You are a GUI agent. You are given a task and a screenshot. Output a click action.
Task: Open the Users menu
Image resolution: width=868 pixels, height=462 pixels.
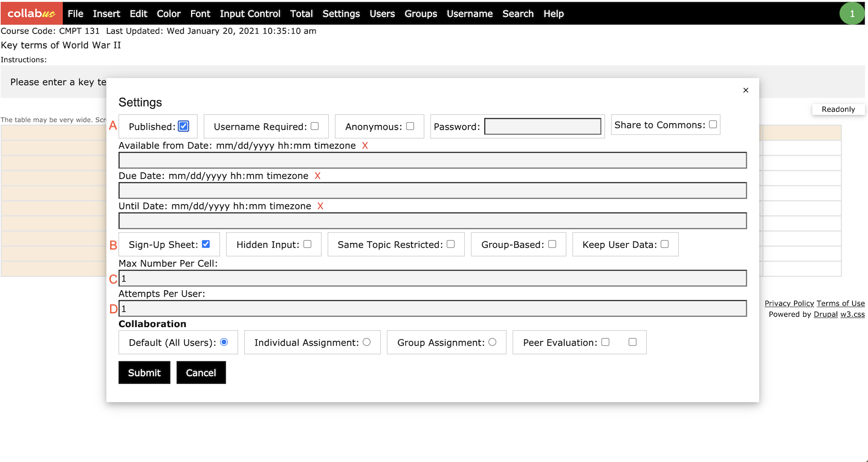(x=382, y=13)
